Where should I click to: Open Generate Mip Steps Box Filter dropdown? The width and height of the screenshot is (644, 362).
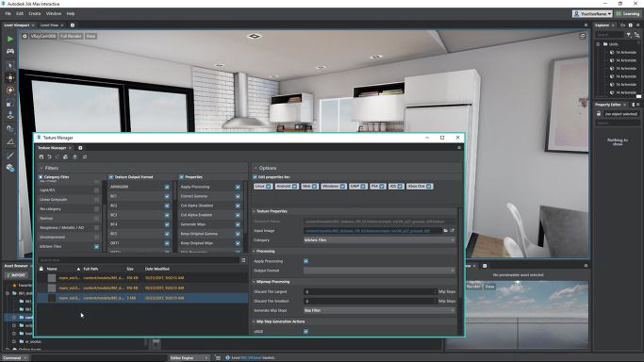pos(379,311)
